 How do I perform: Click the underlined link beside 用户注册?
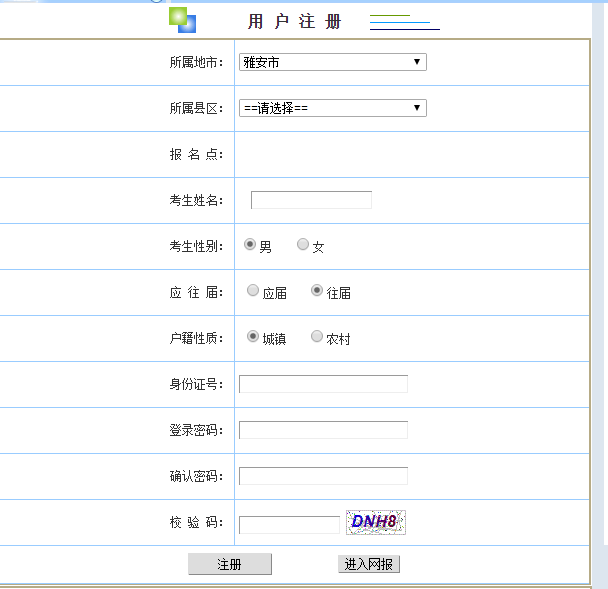click(x=404, y=23)
